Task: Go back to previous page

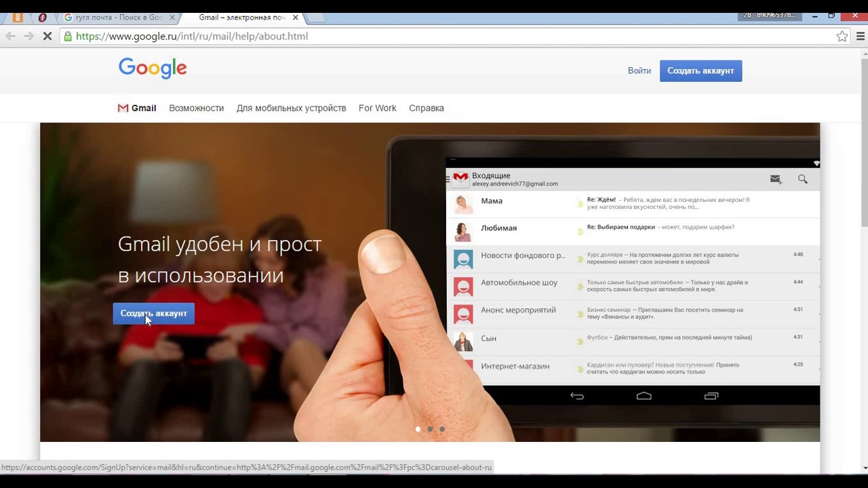Action: (10, 36)
